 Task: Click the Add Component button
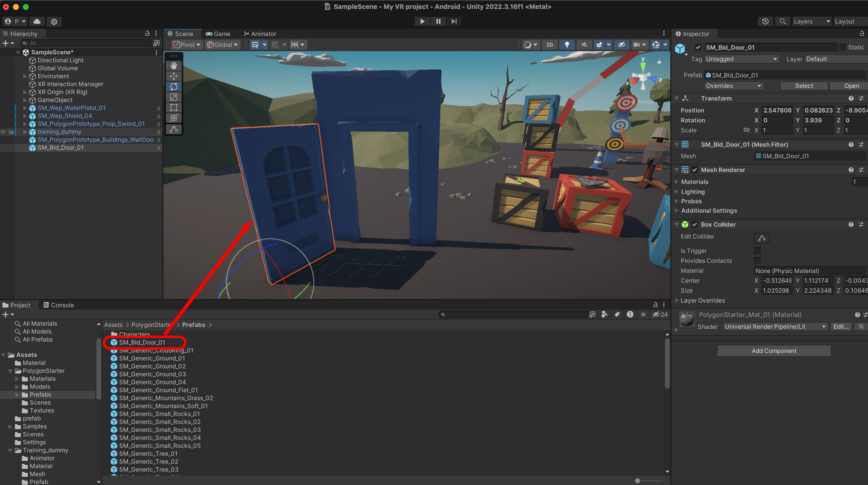click(x=774, y=351)
